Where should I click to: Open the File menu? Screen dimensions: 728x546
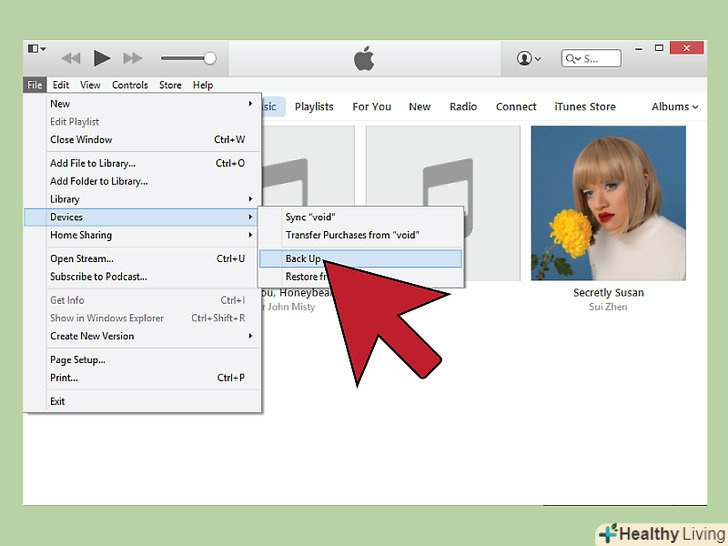tap(35, 85)
